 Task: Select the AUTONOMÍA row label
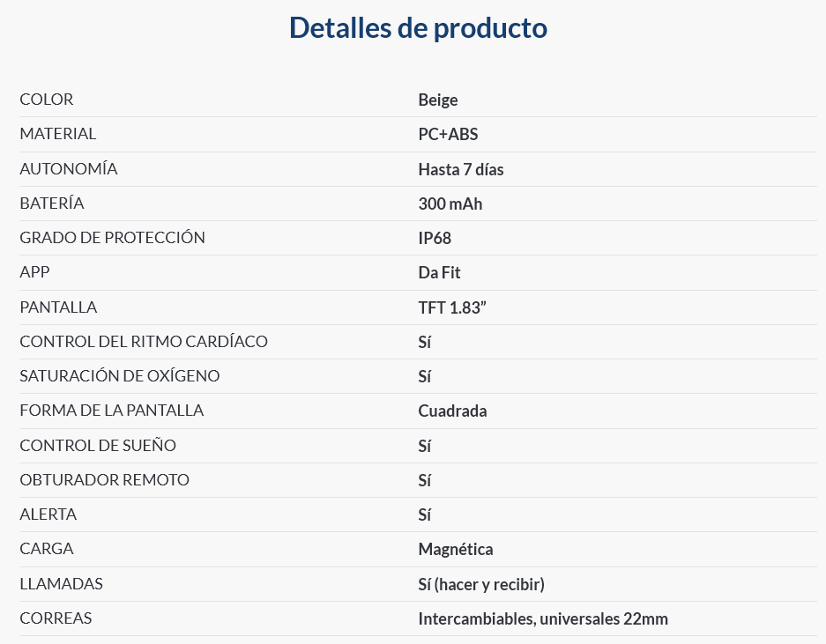point(69,169)
